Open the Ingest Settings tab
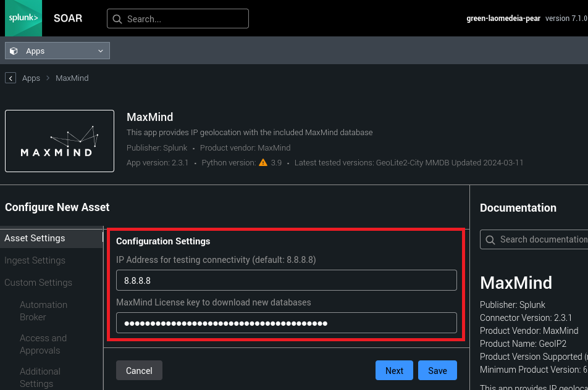Viewport: 588px width, 390px height. (35, 260)
